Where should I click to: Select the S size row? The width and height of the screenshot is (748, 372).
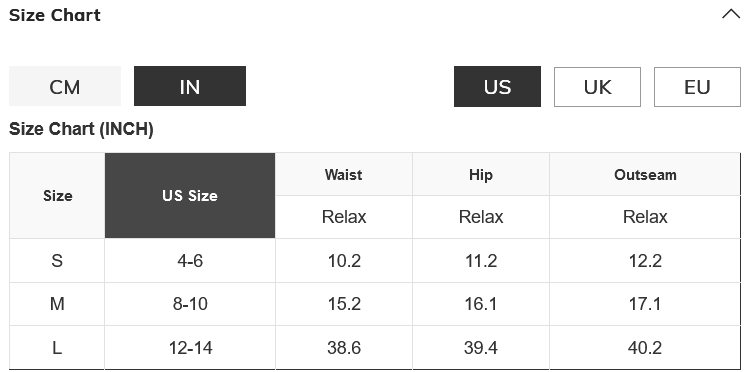pos(375,260)
